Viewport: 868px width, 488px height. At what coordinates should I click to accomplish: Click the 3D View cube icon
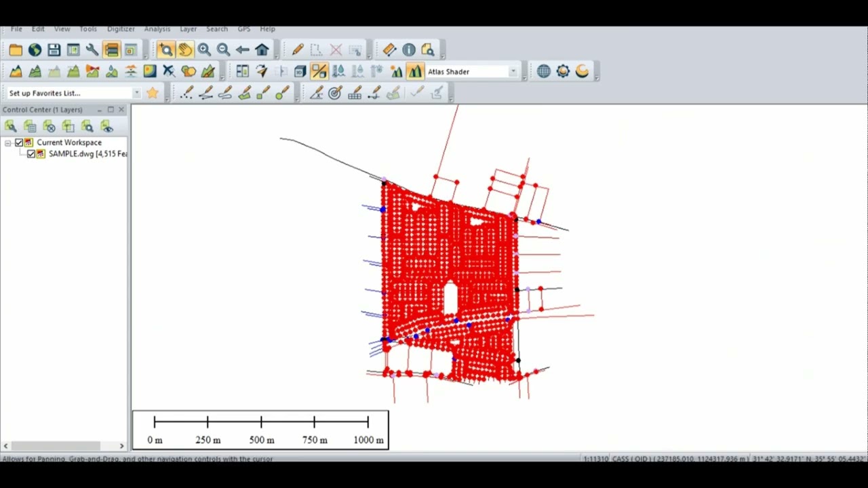300,71
